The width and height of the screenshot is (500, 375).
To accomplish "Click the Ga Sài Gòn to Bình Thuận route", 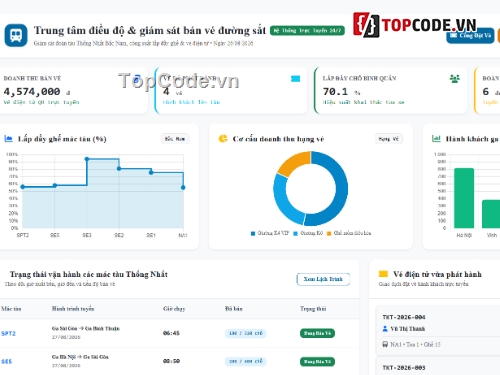I will 86,328.
